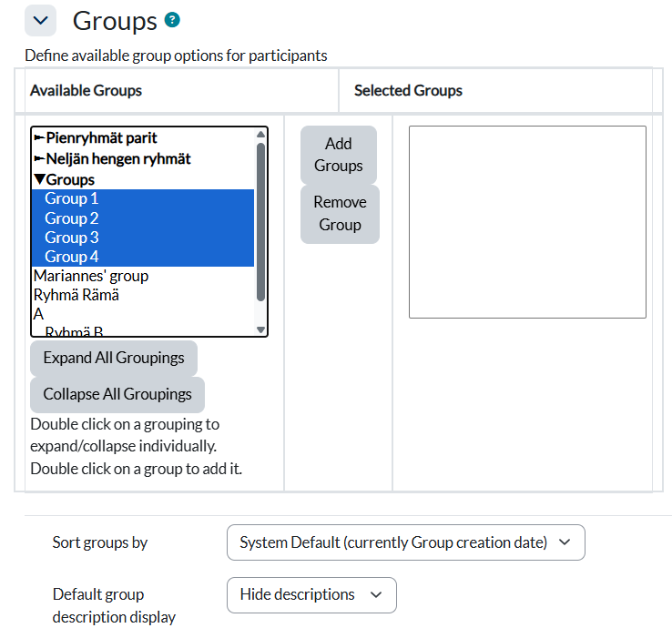The width and height of the screenshot is (672, 628).
Task: Open the Default group description display dropdown
Action: tap(311, 594)
